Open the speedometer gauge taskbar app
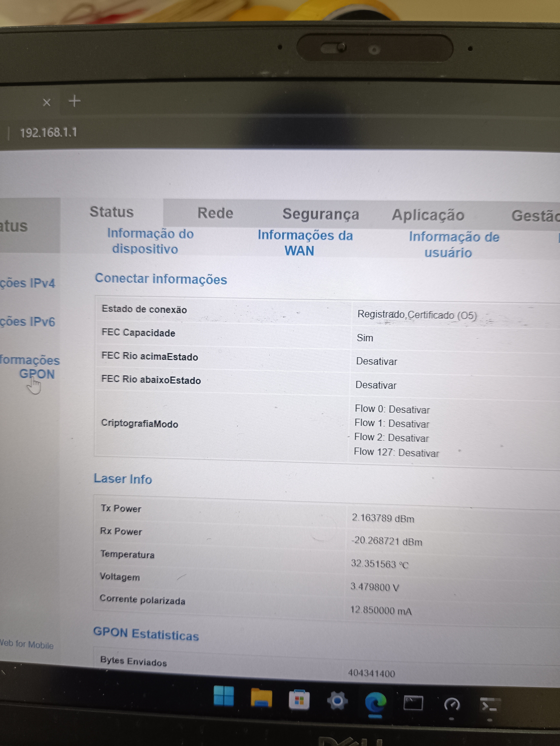The image size is (560, 746). point(452,705)
